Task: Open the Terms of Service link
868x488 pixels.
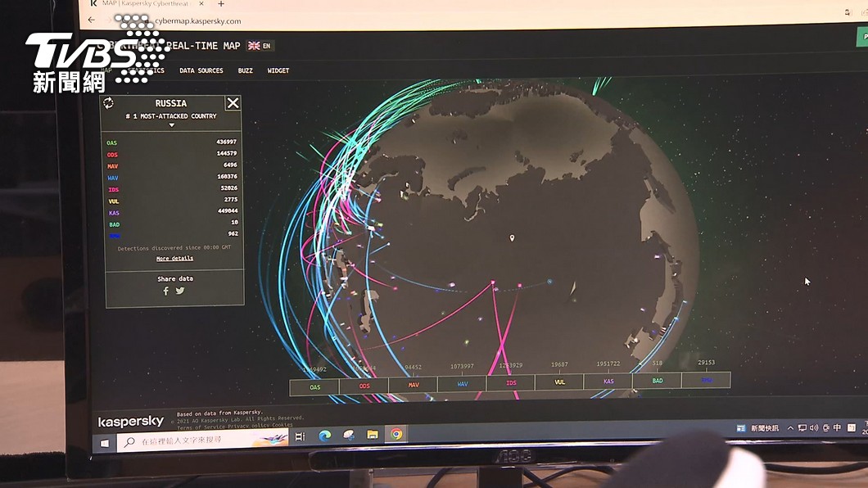Action: click(x=201, y=427)
